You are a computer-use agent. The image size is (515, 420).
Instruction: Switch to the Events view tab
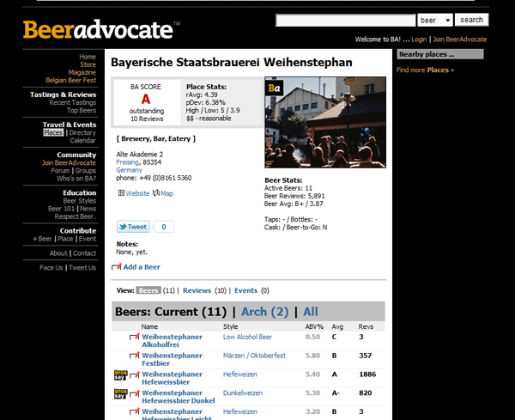click(246, 290)
